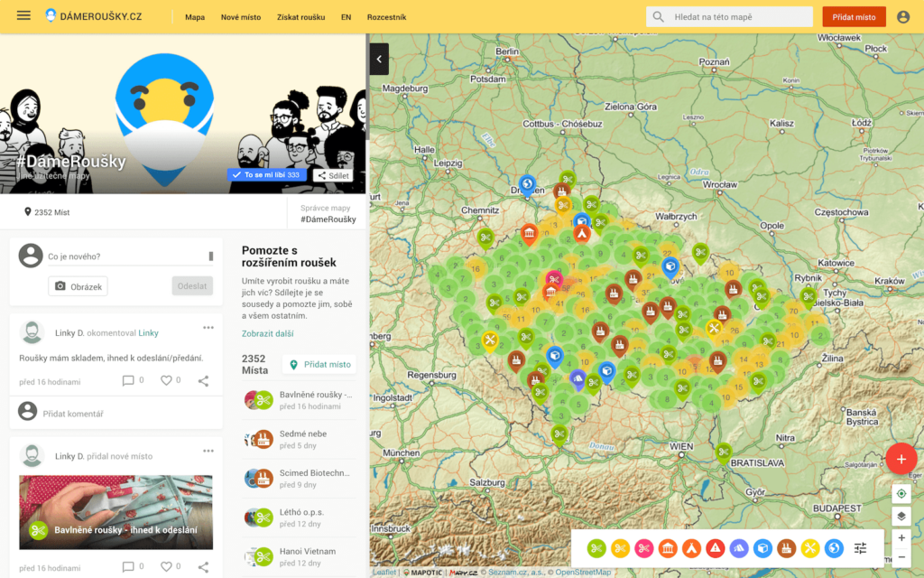Zoom out on the map

coord(901,556)
